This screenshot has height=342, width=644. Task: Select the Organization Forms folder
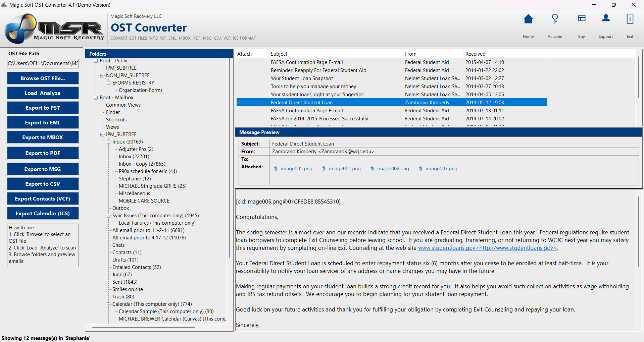pos(140,90)
